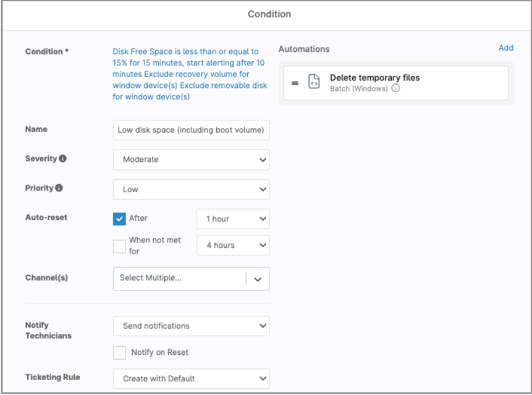Open the Severity dropdown showing Moderate
The width and height of the screenshot is (532, 395).
(x=191, y=159)
